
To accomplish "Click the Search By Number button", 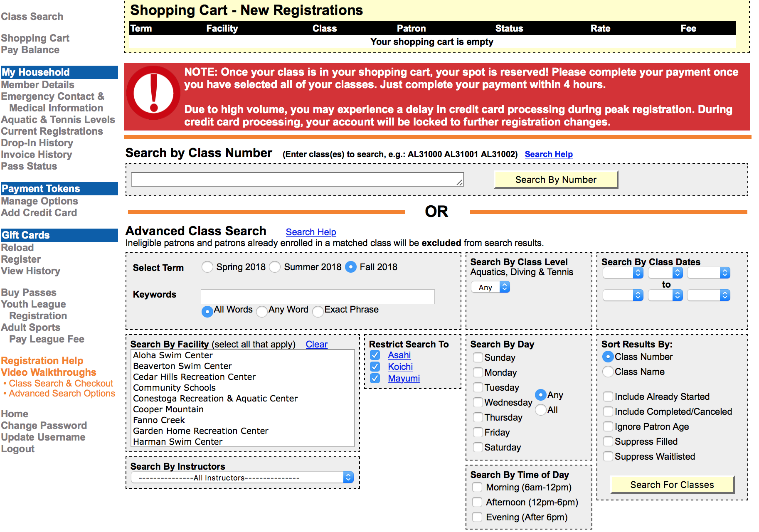I will point(555,180).
